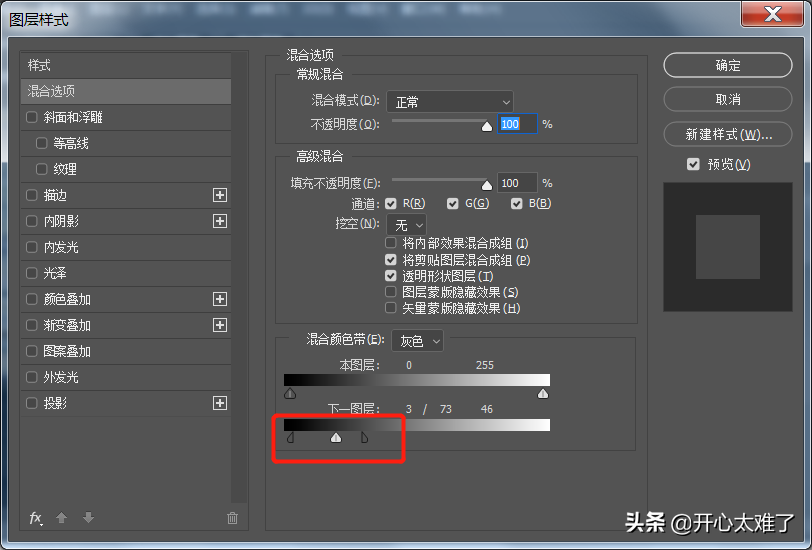Enable the 斜面和浮雕 checkbox
The image size is (812, 550).
click(x=32, y=117)
